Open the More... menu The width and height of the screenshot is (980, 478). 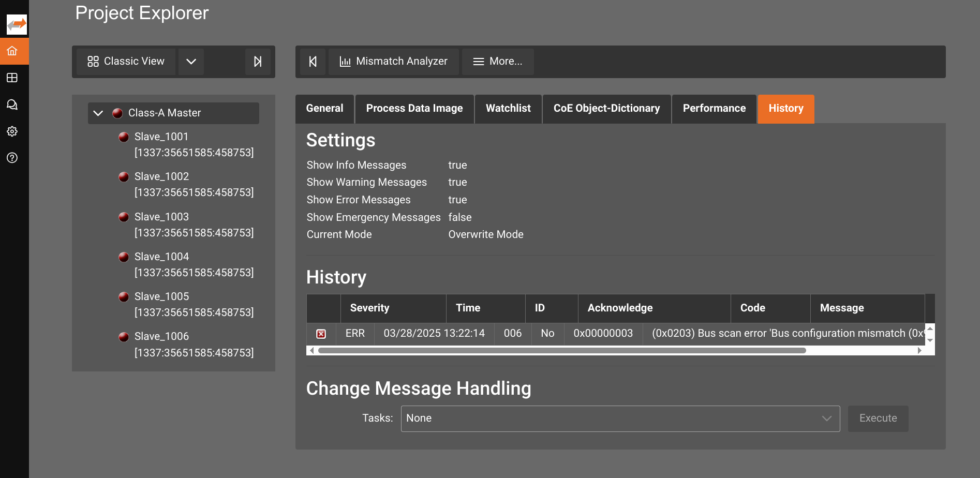pyautogui.click(x=498, y=62)
